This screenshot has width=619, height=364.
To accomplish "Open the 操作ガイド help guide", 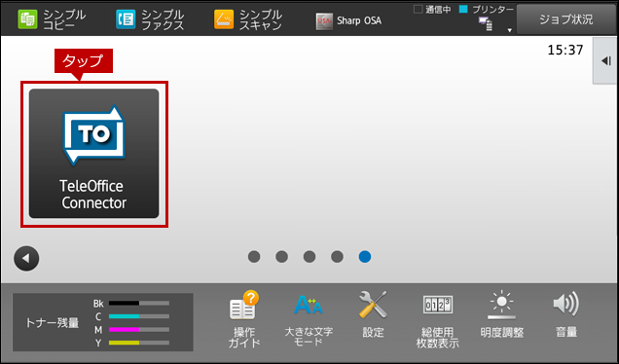I will pyautogui.click(x=244, y=319).
